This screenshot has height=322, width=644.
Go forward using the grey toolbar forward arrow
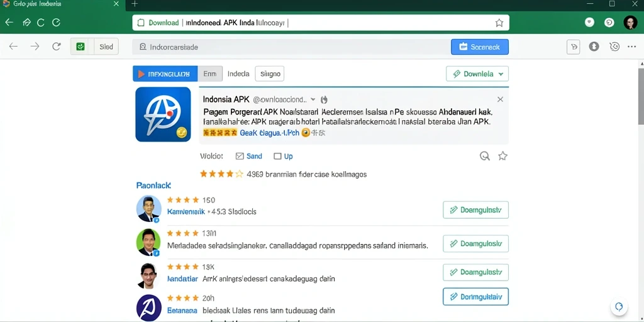point(35,47)
